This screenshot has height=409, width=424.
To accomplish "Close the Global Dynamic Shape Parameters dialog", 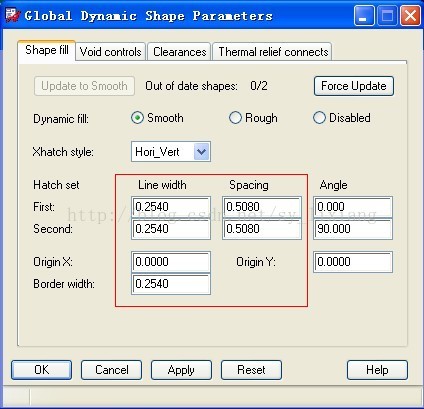I will [410, 16].
